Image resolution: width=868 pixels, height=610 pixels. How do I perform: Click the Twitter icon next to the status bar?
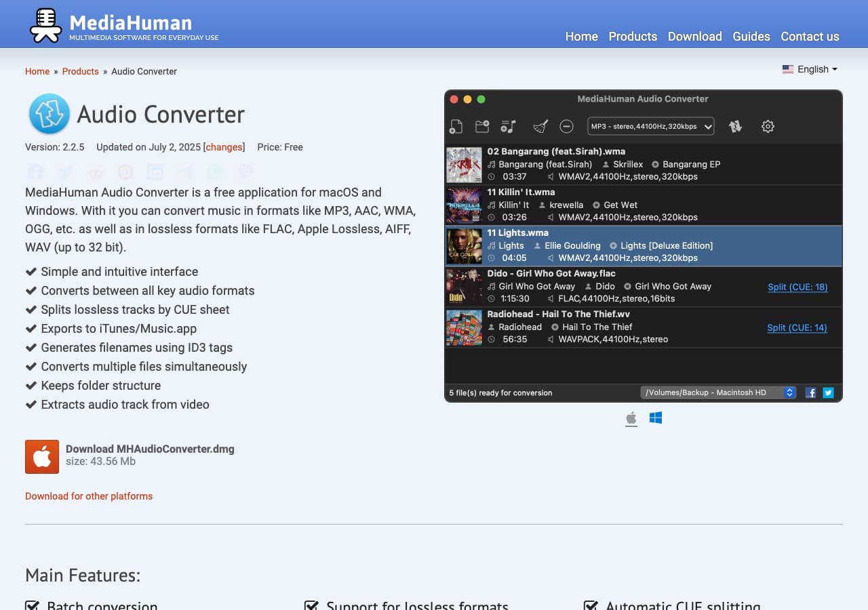tap(827, 392)
